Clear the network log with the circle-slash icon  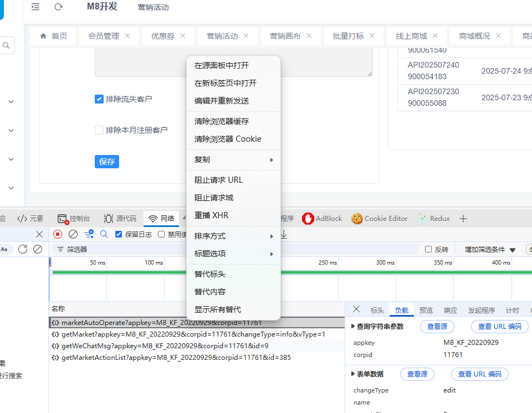(73, 234)
